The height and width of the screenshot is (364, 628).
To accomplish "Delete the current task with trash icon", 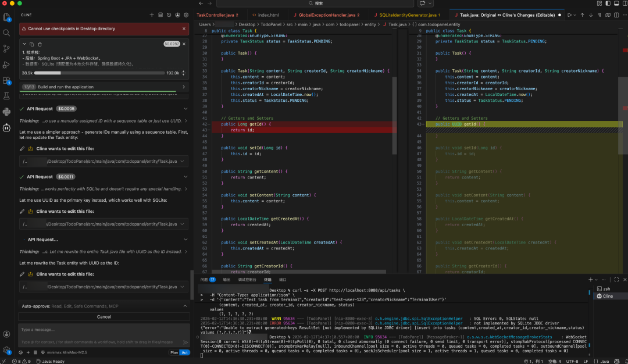I will (x=40, y=44).
